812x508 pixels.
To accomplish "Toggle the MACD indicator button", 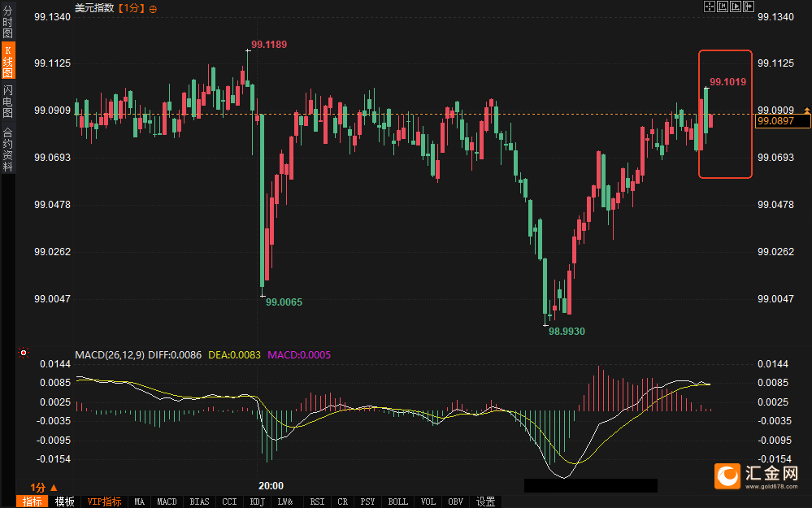I will [x=167, y=501].
